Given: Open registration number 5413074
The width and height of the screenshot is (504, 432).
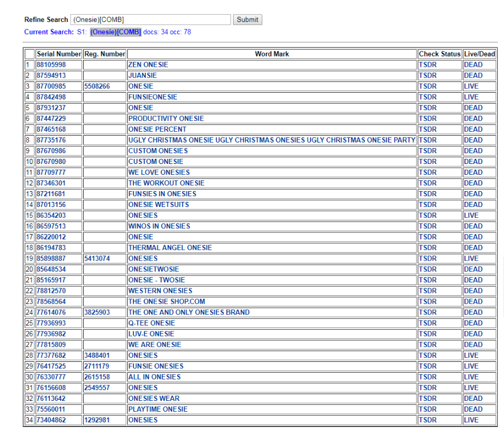Looking at the screenshot, I should pyautogui.click(x=97, y=258).
